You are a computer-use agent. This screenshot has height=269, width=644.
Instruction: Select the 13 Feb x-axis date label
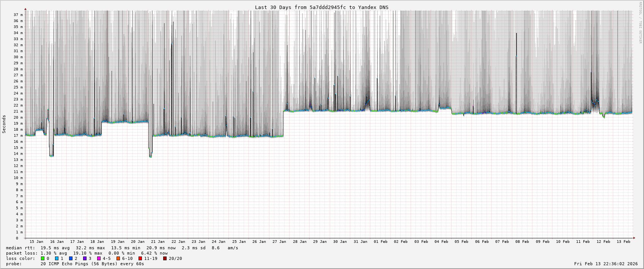pyautogui.click(x=623, y=241)
